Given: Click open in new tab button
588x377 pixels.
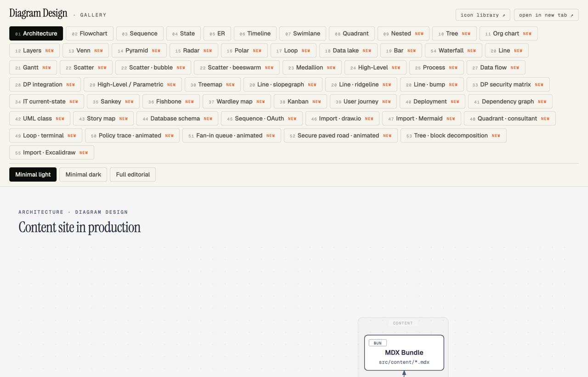Looking at the screenshot, I should [x=546, y=15].
